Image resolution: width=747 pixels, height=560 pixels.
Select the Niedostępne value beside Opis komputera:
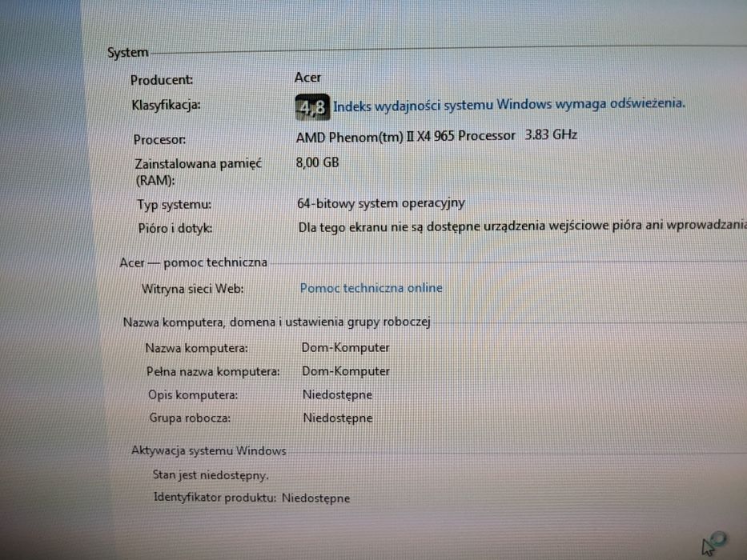337,394
